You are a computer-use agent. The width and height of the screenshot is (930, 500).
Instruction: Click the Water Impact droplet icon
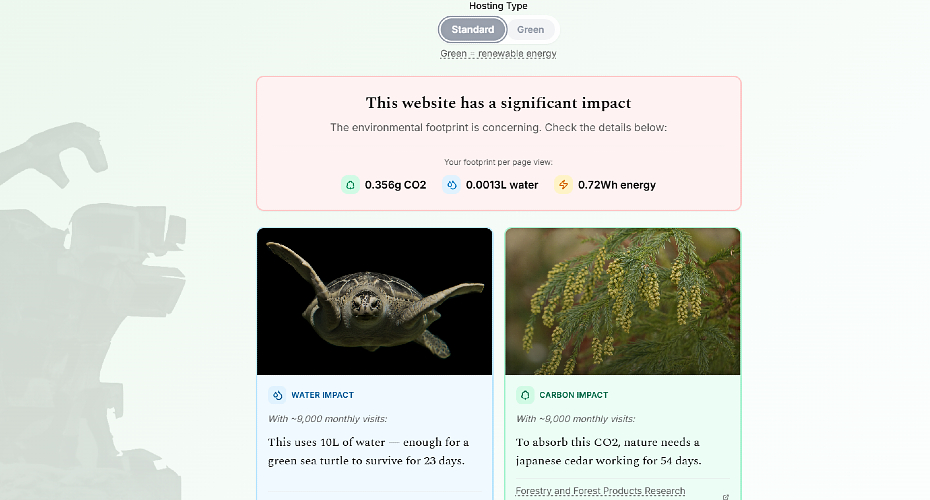click(277, 395)
